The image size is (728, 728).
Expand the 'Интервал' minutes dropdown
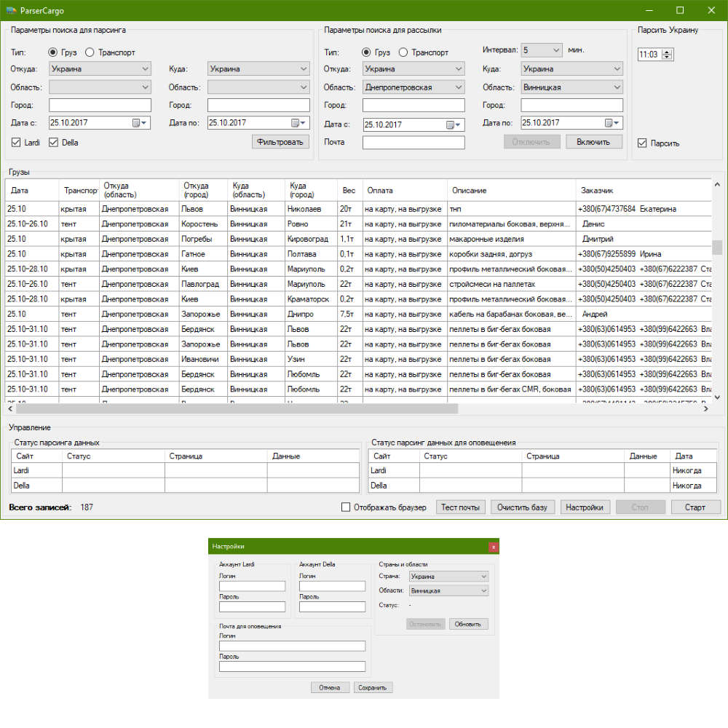[x=556, y=50]
